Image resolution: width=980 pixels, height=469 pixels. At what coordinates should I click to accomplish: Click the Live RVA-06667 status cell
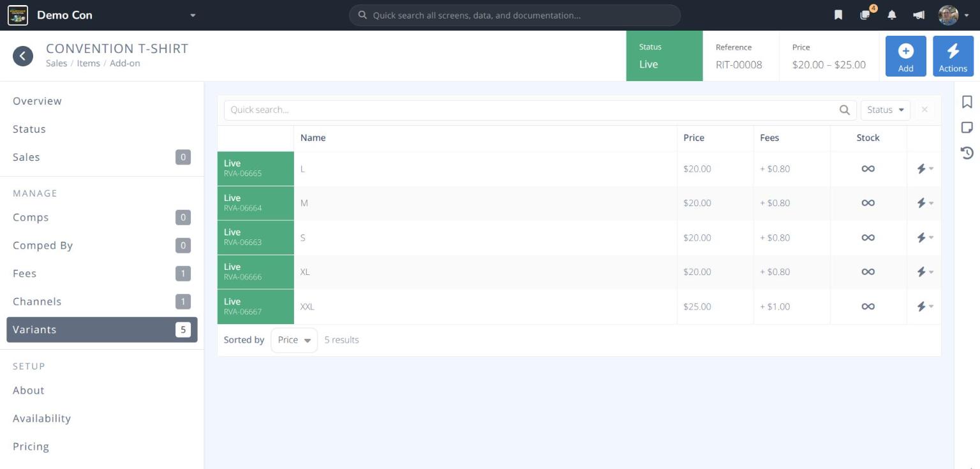coord(255,306)
